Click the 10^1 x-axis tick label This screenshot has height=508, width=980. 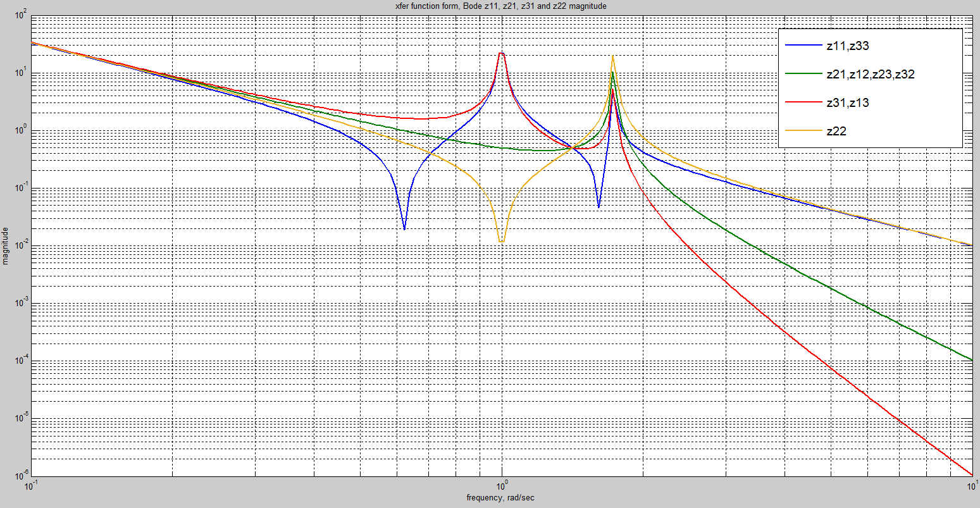pos(972,486)
